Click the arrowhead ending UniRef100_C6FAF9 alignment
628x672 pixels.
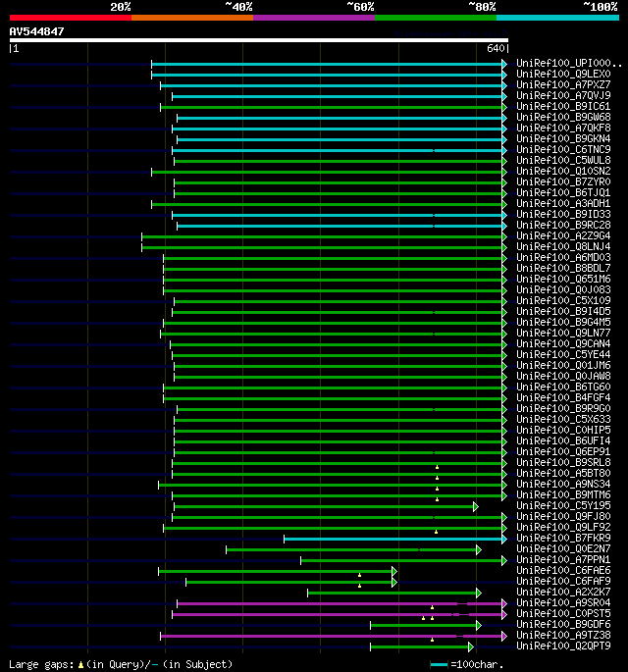pos(394,583)
